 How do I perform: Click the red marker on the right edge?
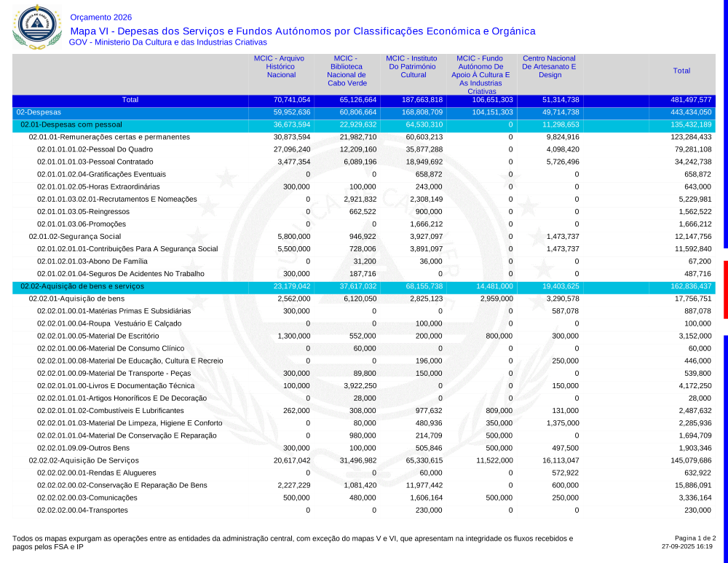coord(724,289)
